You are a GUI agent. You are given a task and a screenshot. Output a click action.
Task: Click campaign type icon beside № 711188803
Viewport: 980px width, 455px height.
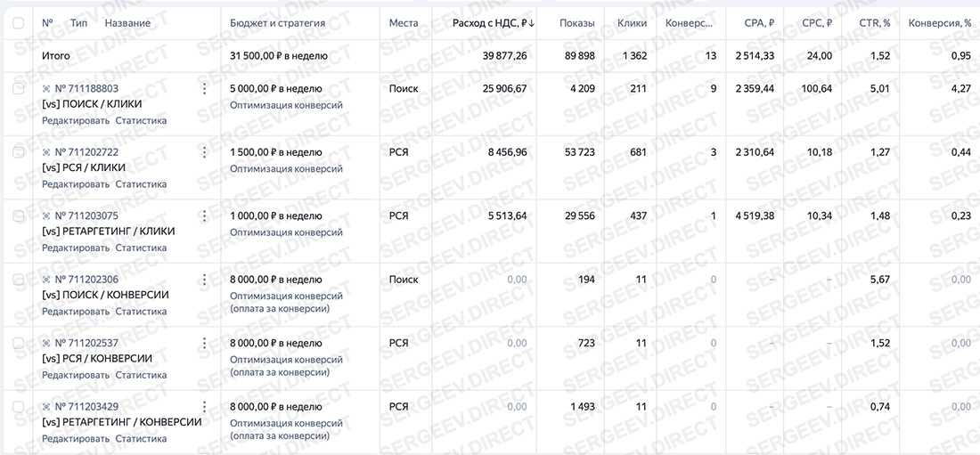pyautogui.click(x=46, y=89)
